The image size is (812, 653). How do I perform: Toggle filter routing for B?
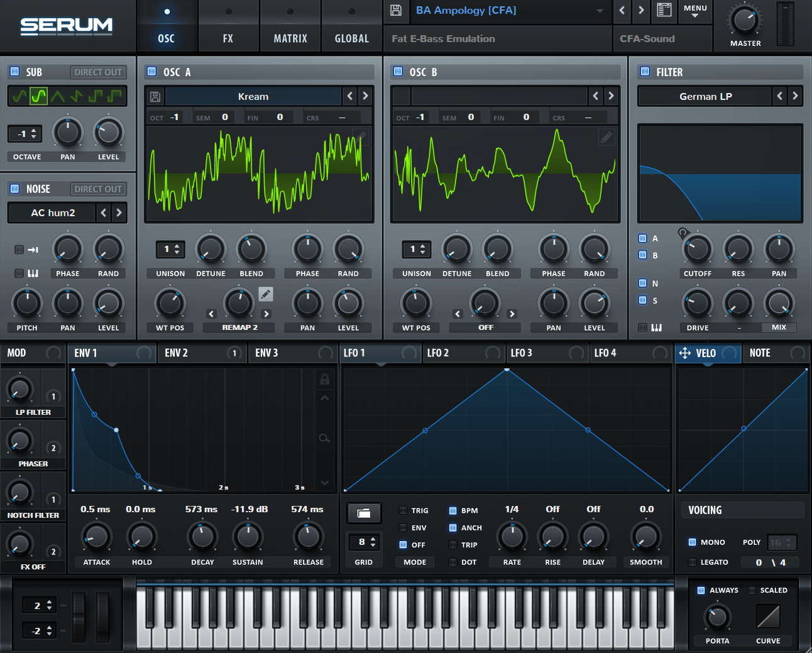[642, 255]
